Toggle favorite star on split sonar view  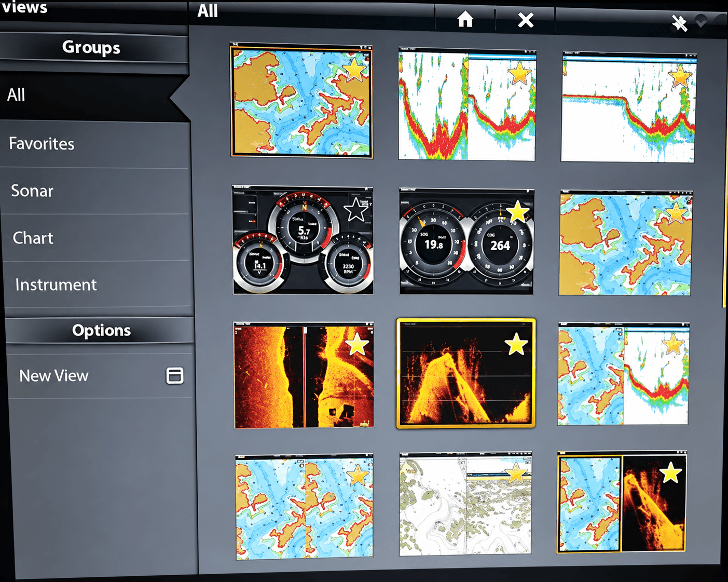coord(519,74)
